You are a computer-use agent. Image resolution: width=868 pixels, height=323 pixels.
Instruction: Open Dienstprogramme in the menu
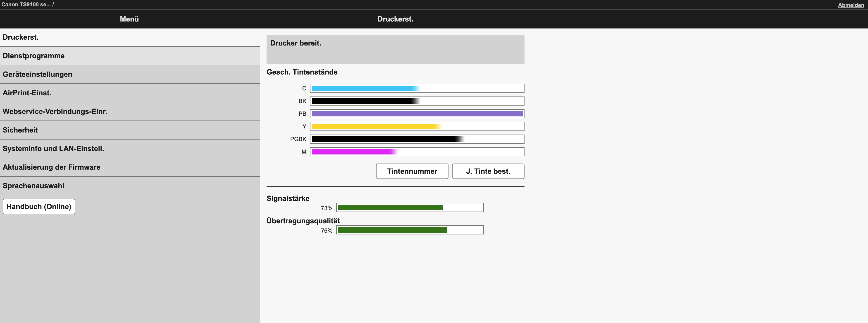coord(130,56)
